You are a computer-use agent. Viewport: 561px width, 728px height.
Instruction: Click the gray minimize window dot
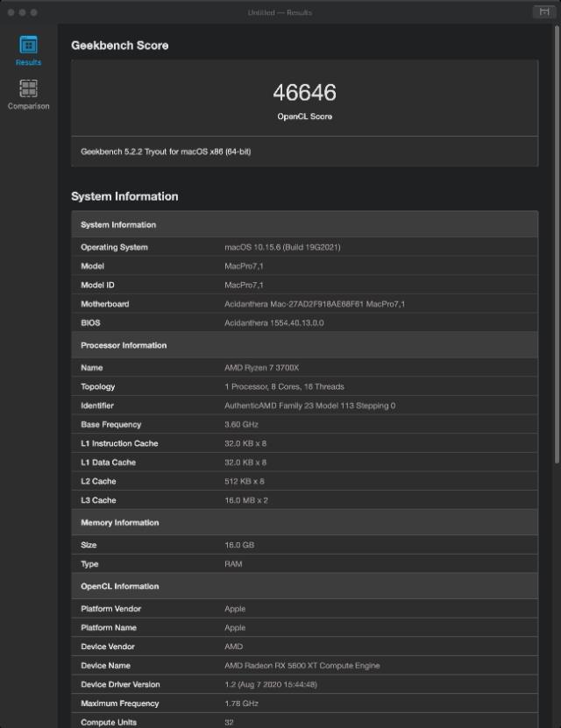[x=22, y=12]
